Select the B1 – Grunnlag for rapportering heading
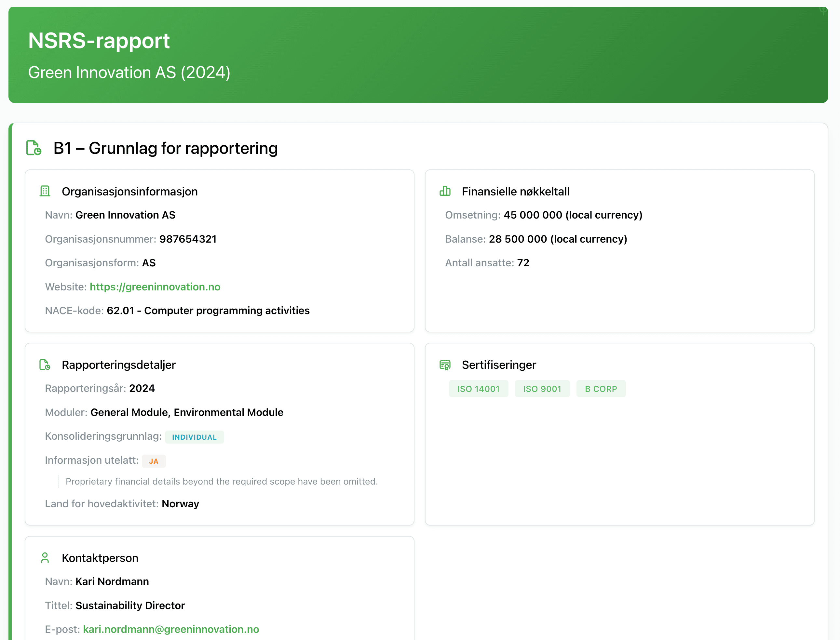The image size is (840, 640). tap(165, 148)
